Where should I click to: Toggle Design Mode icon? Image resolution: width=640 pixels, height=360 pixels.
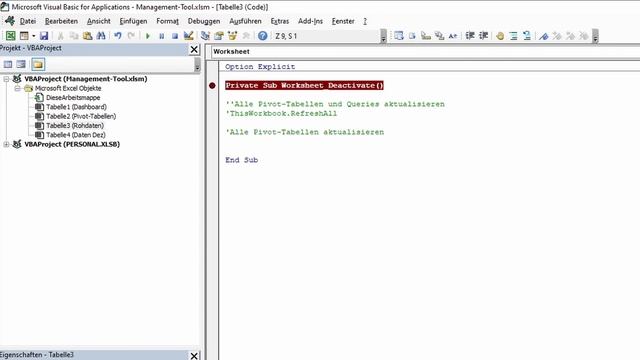[x=188, y=36]
